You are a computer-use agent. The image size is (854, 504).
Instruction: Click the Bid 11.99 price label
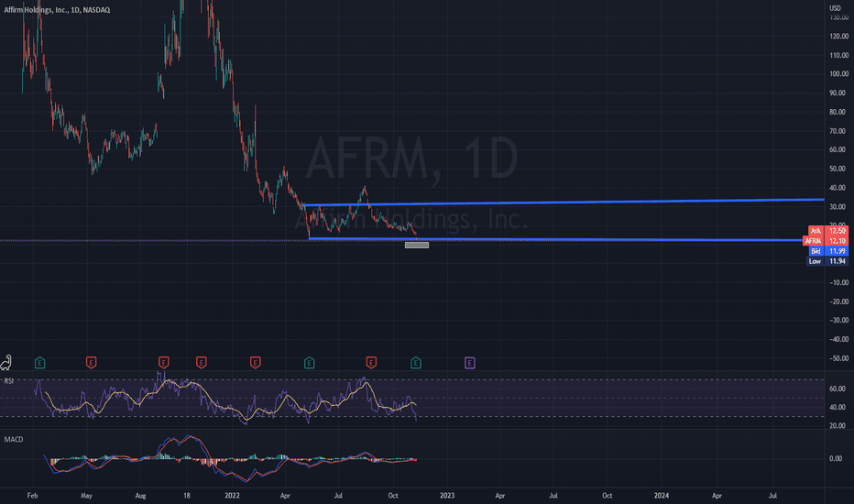click(x=827, y=251)
